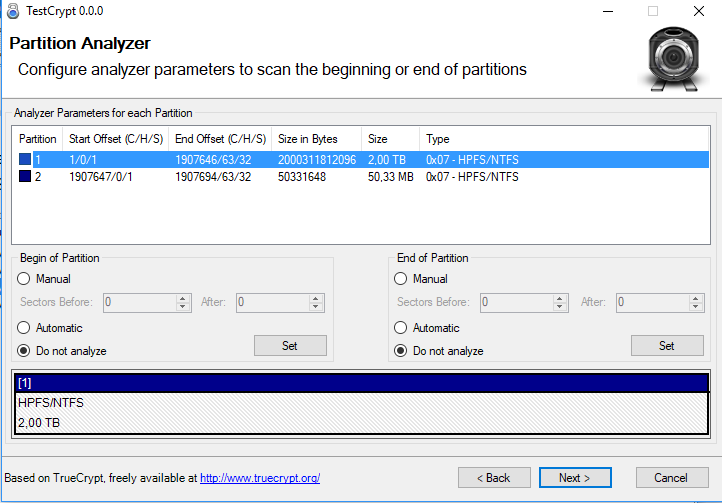Screen dimensions: 722x503
Task: Click the [1] partition bar header
Action: point(361,383)
